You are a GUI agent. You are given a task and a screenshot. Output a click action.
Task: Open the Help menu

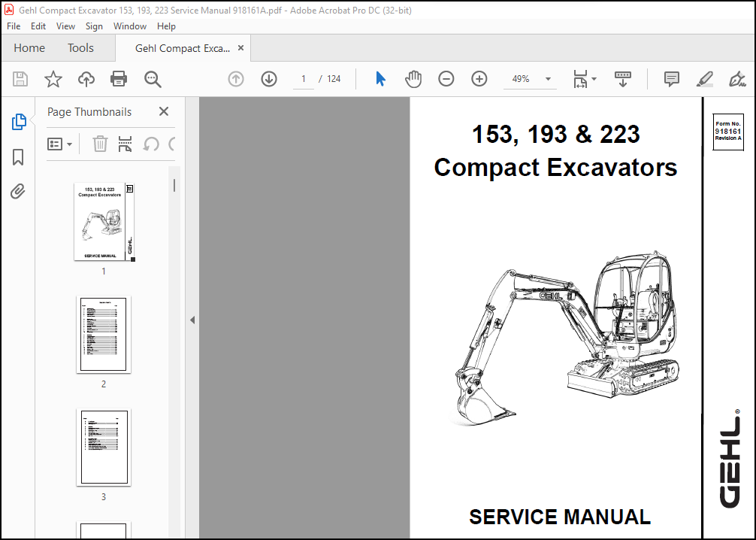166,26
